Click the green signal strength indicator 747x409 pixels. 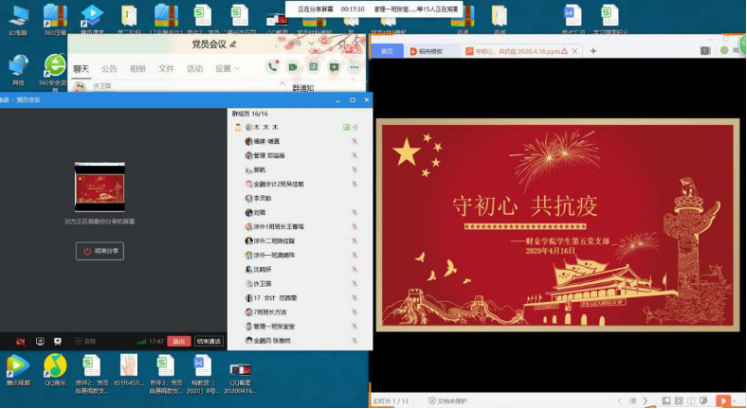pos(141,341)
